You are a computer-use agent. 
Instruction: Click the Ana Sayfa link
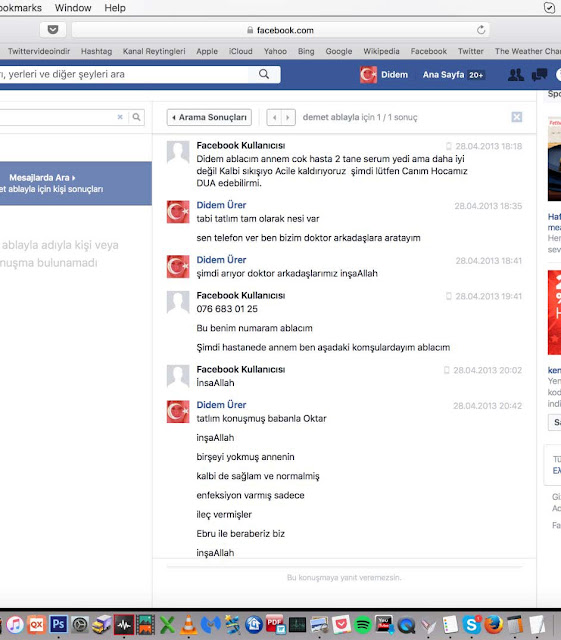pos(443,75)
